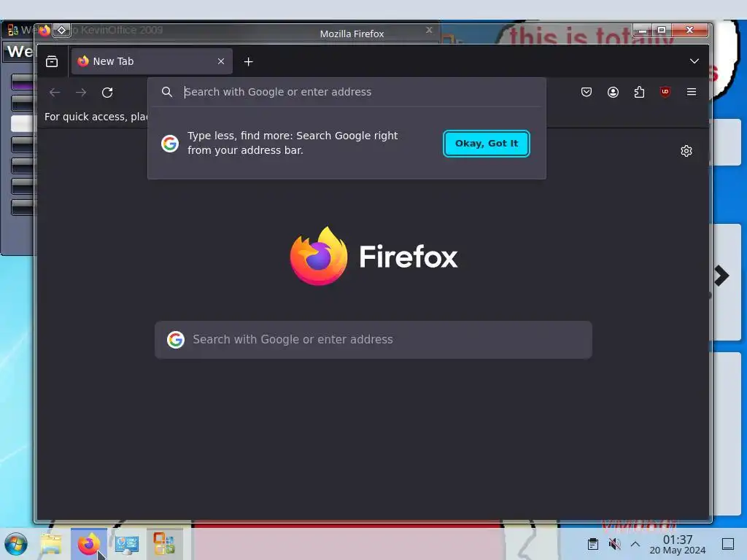Open the KevinOffice taskbar icon
747x560 pixels.
(x=164, y=544)
